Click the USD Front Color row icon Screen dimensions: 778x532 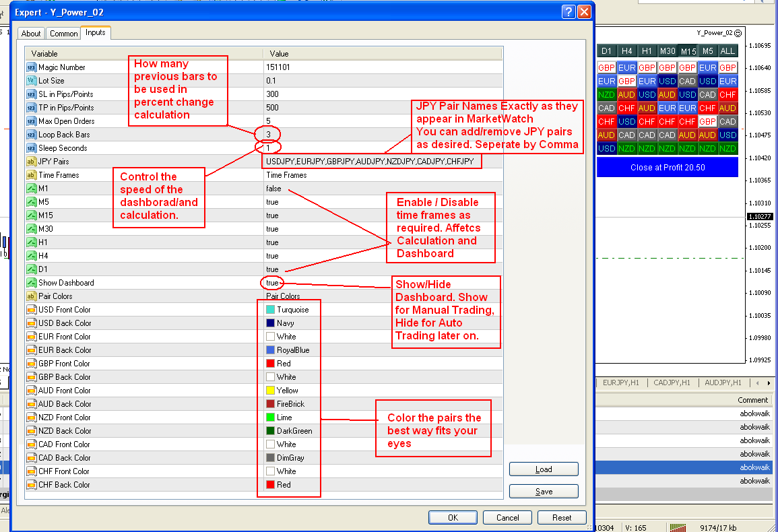tap(31, 309)
